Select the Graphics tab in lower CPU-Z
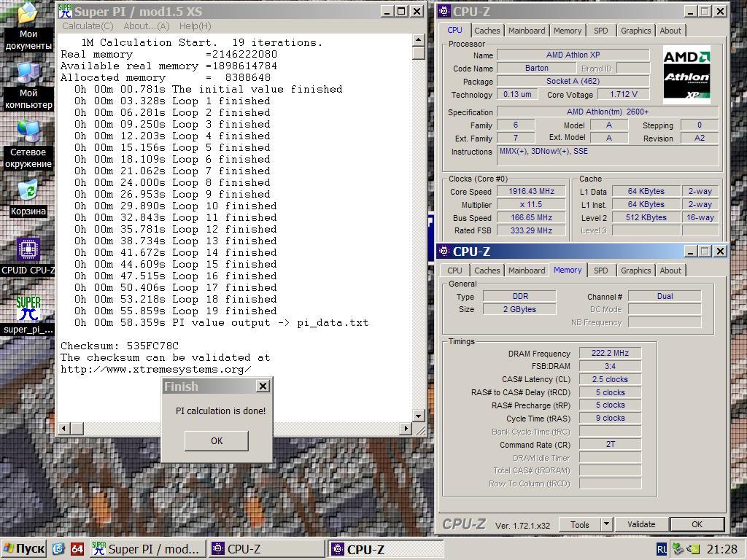 click(635, 271)
